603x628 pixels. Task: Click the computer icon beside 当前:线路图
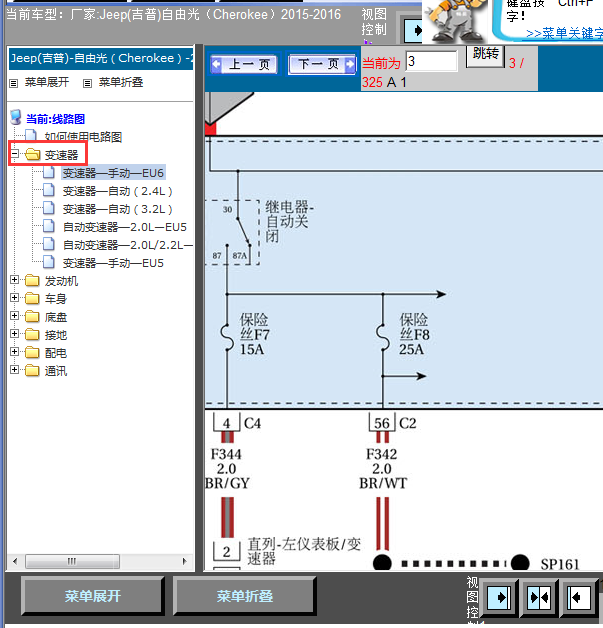(x=16, y=117)
